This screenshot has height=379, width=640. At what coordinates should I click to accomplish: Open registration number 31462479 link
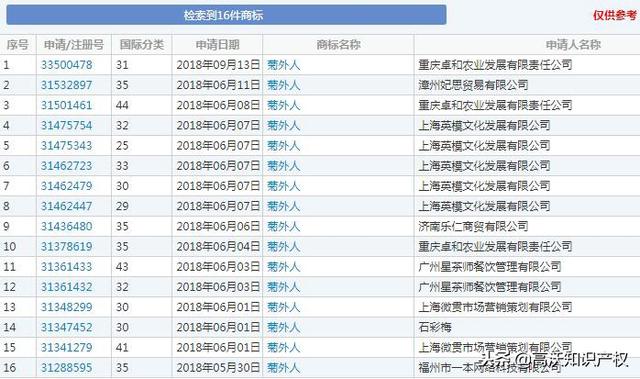click(67, 186)
